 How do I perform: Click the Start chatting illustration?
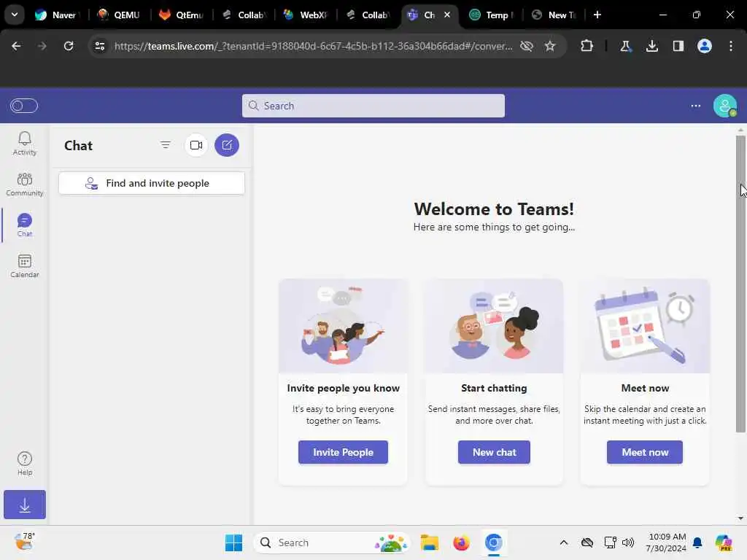[494, 326]
